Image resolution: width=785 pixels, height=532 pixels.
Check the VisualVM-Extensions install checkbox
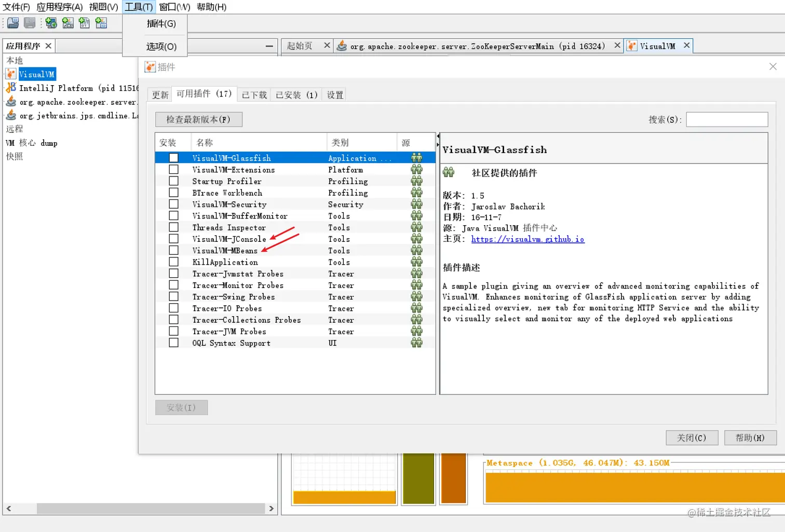pyautogui.click(x=173, y=169)
